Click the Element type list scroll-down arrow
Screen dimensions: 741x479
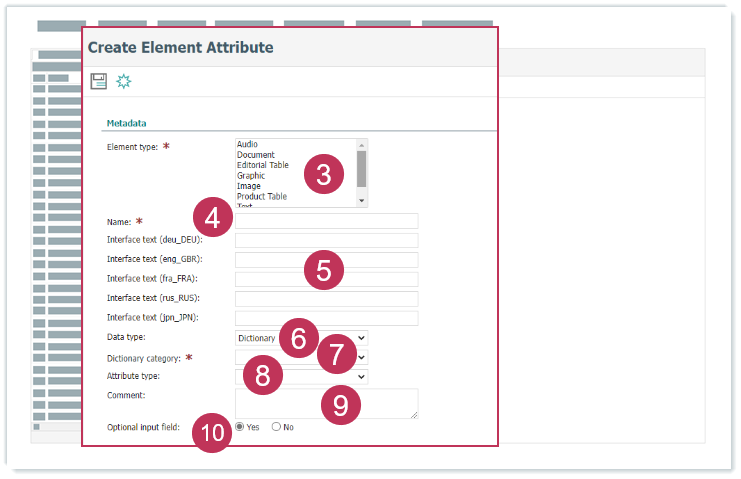[x=362, y=201]
